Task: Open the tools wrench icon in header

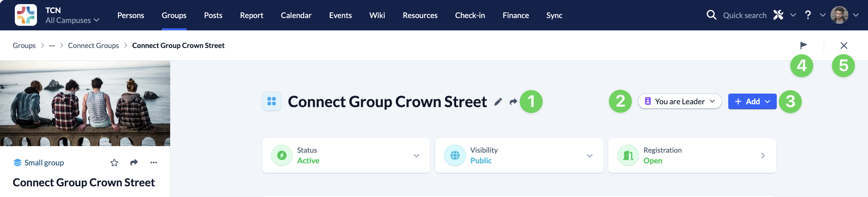Action: 778,15
